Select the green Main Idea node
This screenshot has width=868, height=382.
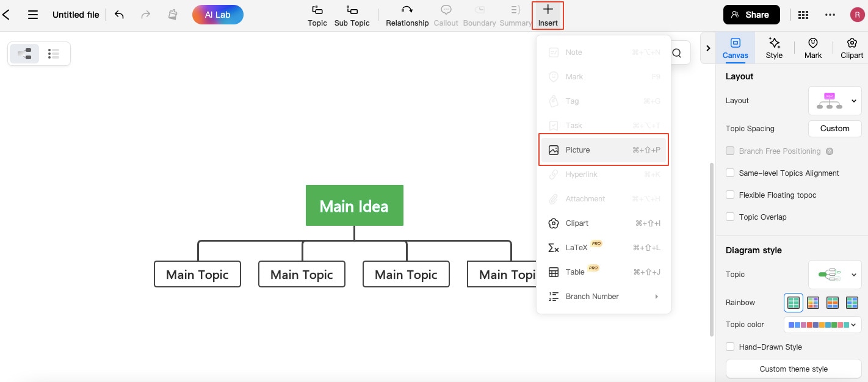(354, 206)
